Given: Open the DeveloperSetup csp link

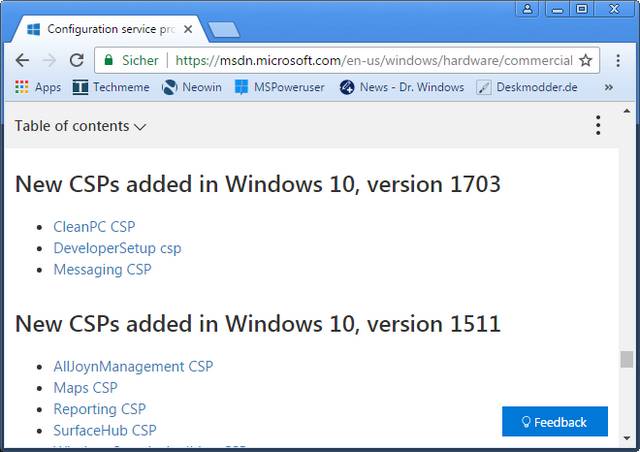Looking at the screenshot, I should 117,248.
